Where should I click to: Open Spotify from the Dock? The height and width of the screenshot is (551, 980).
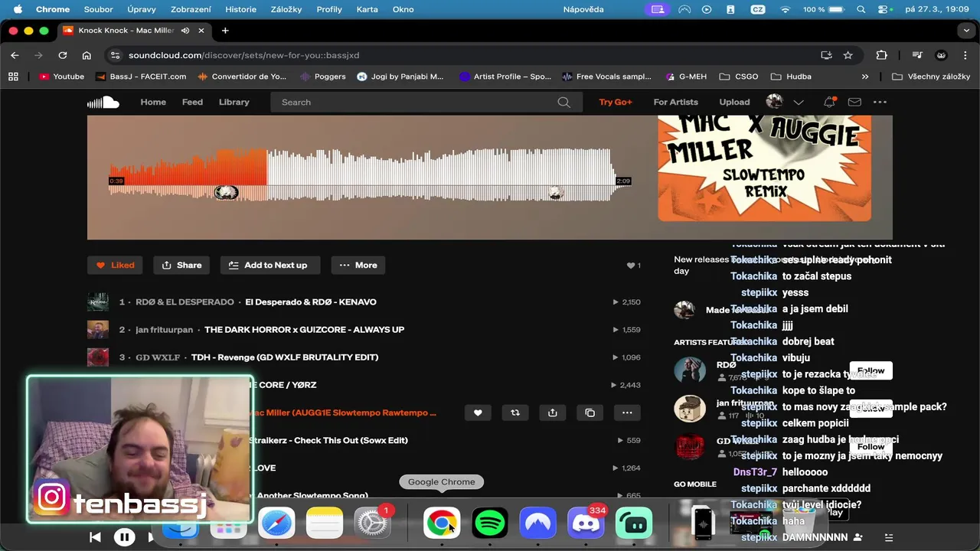[489, 523]
